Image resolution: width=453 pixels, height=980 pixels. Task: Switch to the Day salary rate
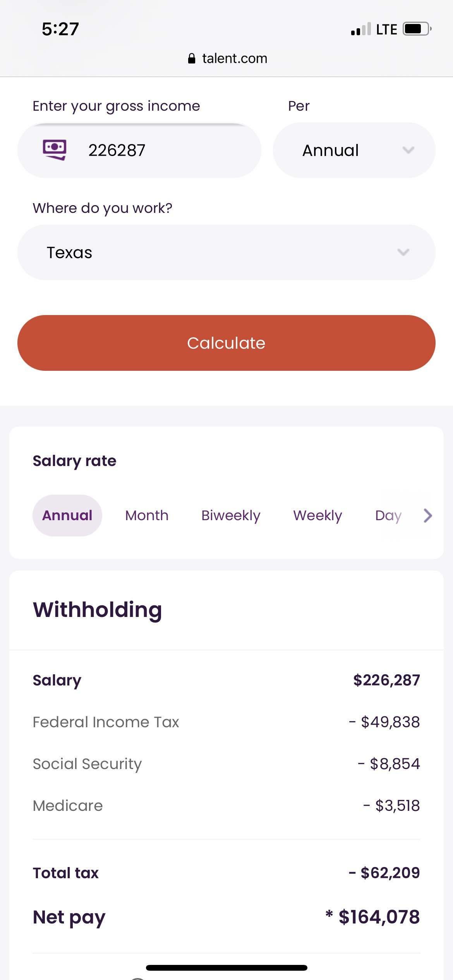point(388,515)
